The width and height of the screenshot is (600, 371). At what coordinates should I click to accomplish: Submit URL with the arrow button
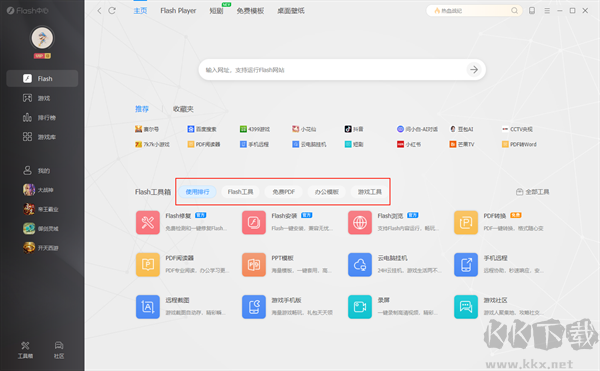click(x=474, y=70)
